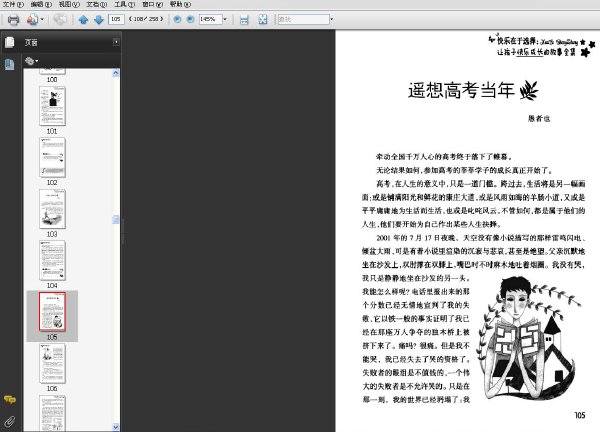
Task: Click thumbnail panel scroll down arrow
Action: pos(116,427)
